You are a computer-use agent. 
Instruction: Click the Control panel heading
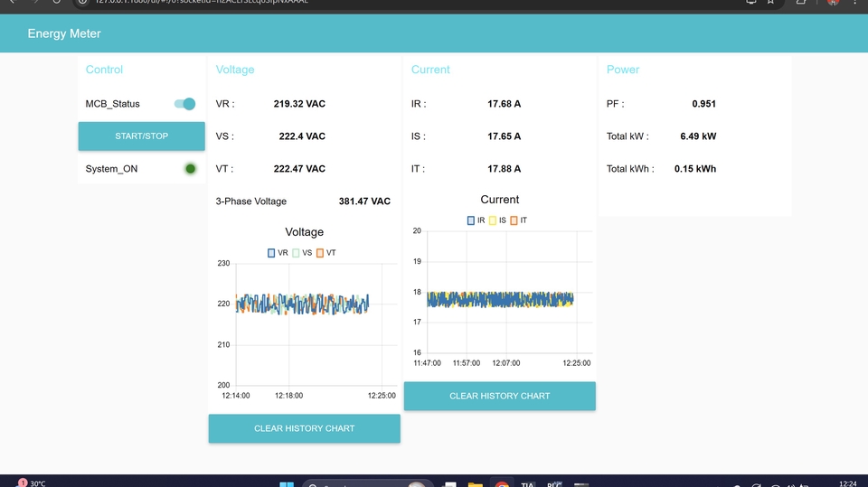click(x=104, y=70)
